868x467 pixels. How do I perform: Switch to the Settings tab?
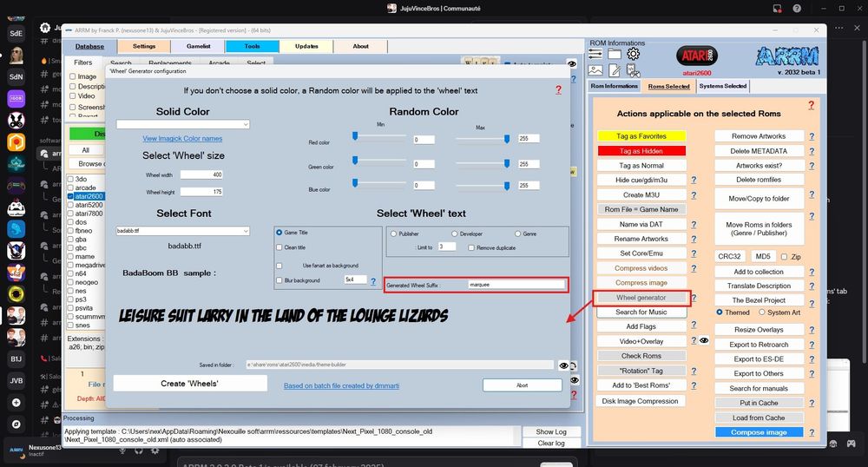tap(144, 47)
